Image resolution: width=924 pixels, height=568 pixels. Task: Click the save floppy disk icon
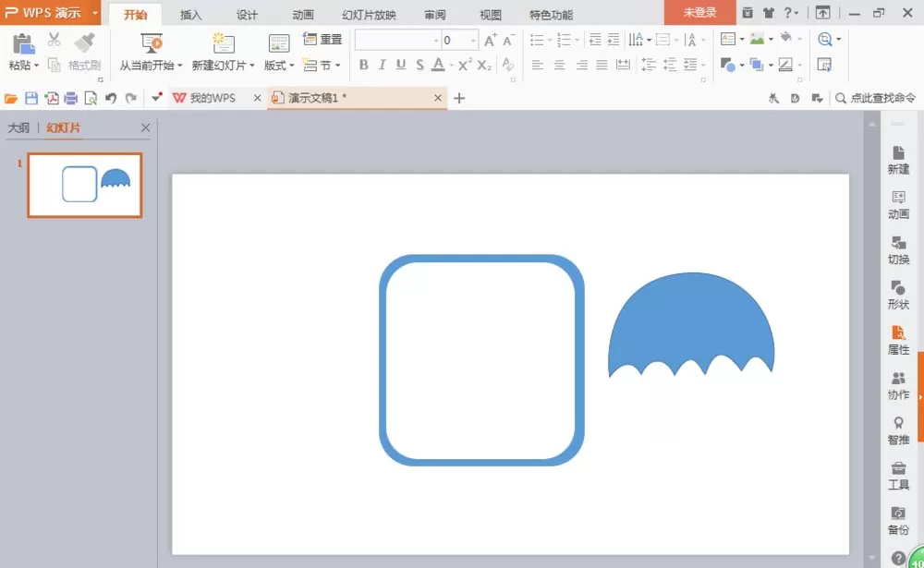[x=31, y=99]
